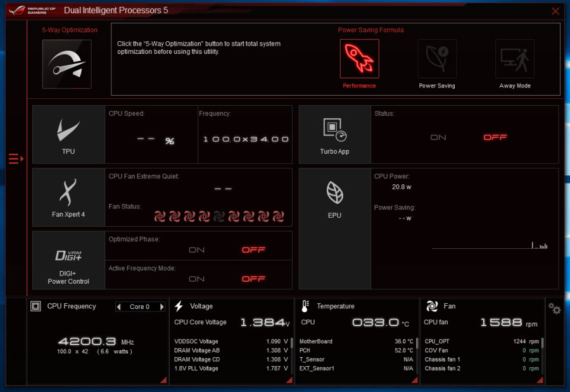This screenshot has width=570, height=392.
Task: Open the TPU panel
Action: 68,134
